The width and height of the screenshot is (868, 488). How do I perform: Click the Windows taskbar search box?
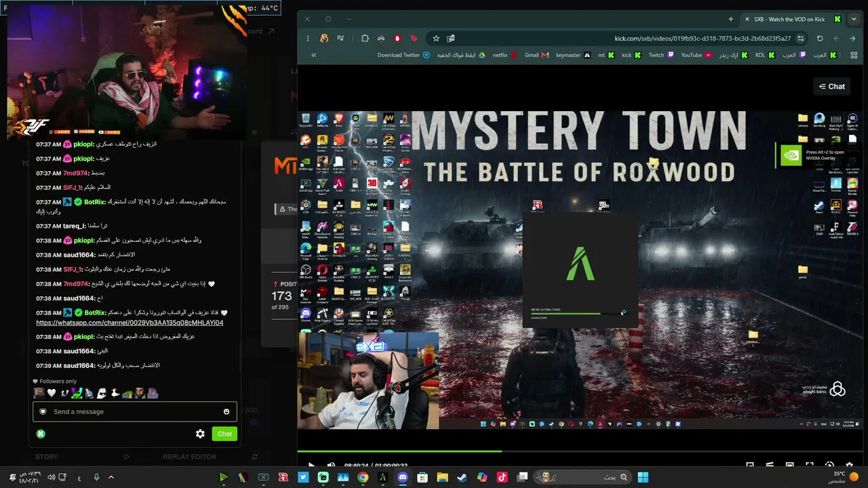coord(581,477)
